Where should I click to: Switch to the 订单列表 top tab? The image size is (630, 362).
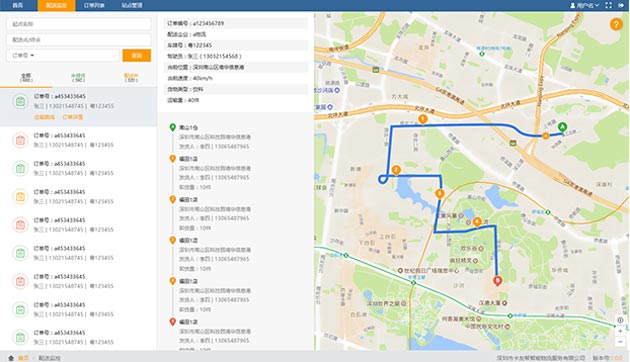click(x=94, y=5)
